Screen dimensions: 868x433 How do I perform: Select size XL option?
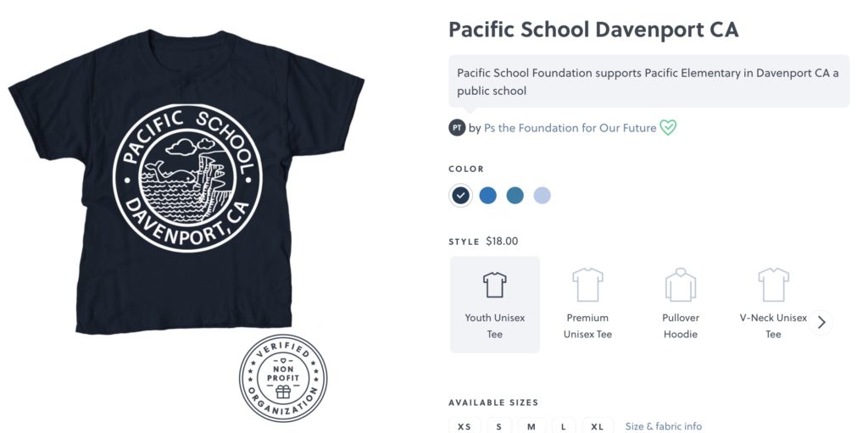tap(598, 425)
